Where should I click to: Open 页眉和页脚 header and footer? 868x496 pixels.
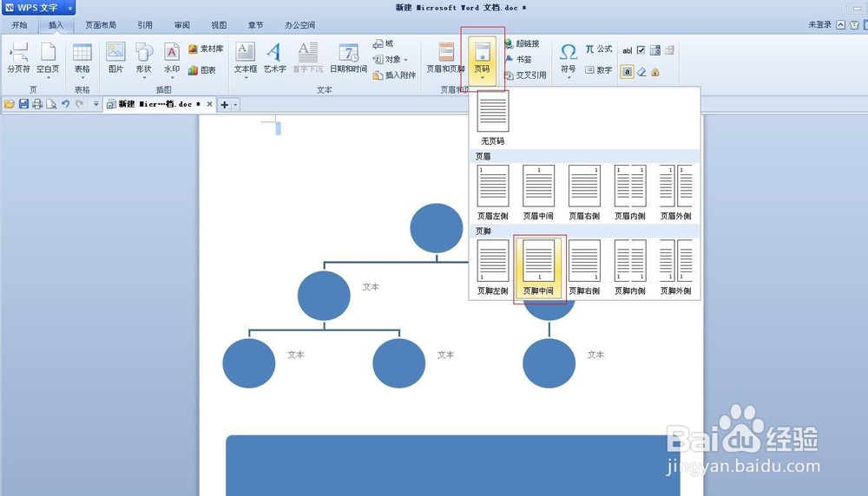point(445,58)
